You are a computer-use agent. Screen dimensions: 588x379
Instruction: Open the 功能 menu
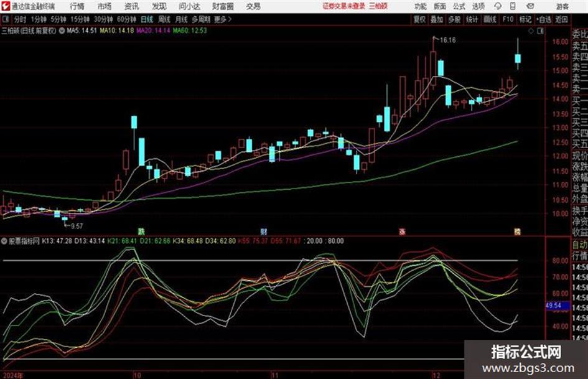421,6
